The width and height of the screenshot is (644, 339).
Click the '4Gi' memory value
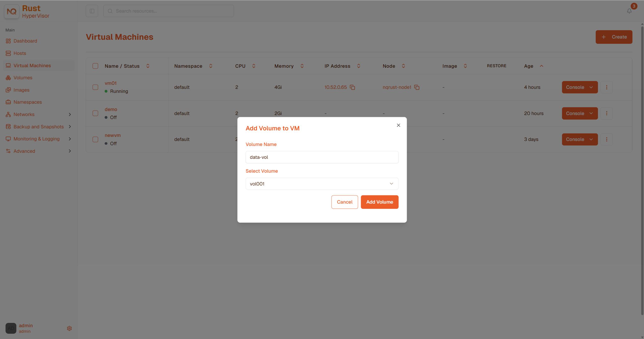tap(278, 87)
